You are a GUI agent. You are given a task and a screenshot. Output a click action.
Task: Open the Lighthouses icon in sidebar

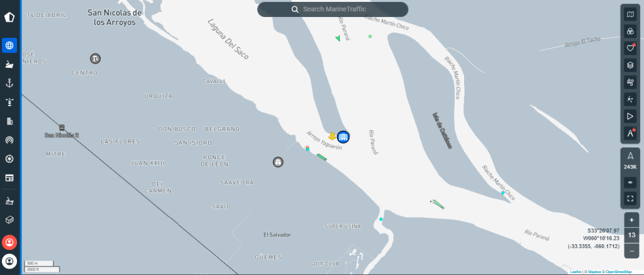(x=9, y=103)
